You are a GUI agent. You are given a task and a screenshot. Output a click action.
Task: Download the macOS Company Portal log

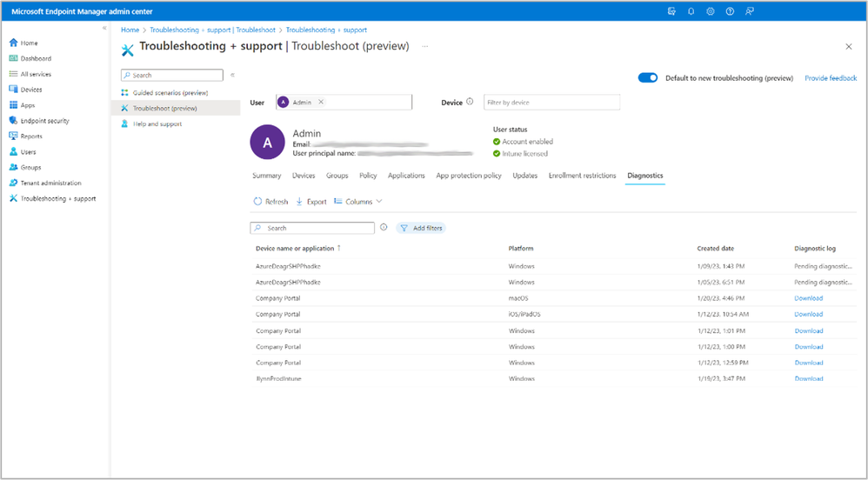[x=809, y=298]
